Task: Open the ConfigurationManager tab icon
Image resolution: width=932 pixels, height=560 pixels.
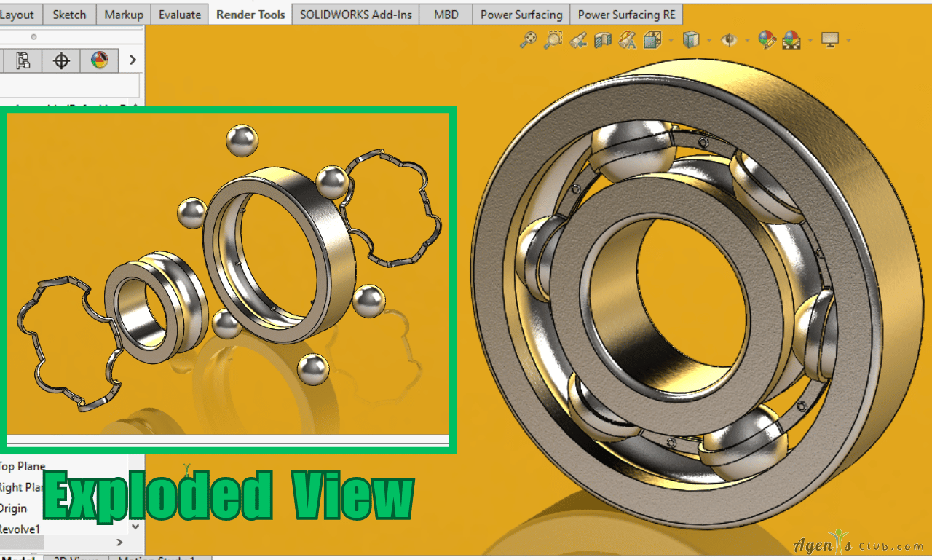Action: click(23, 60)
